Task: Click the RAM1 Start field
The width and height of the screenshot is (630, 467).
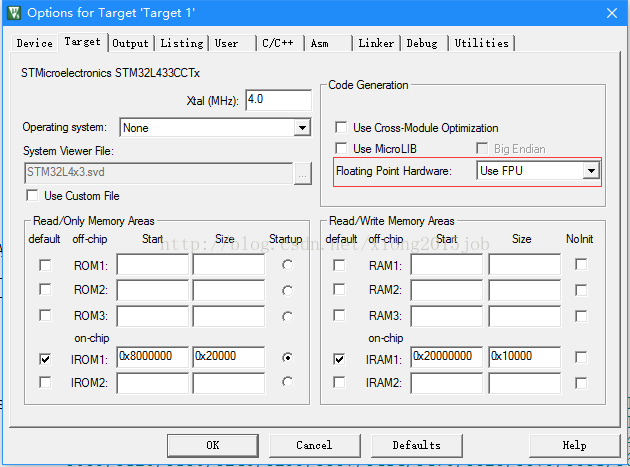Action: pyautogui.click(x=446, y=264)
